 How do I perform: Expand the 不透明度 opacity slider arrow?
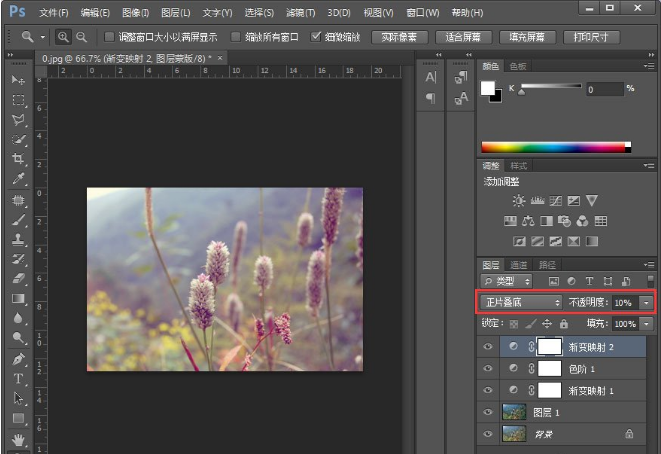[x=646, y=302]
